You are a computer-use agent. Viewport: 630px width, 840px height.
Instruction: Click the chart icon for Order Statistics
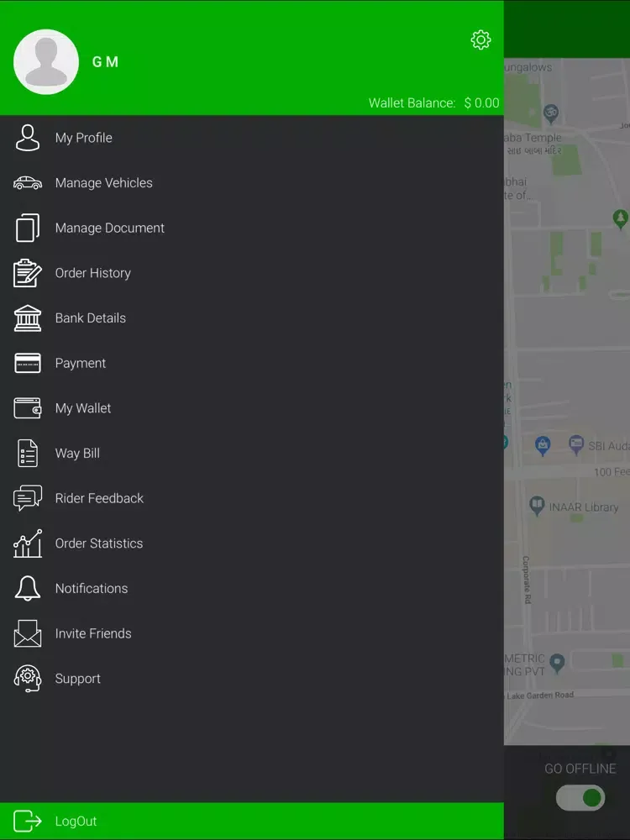[x=28, y=543]
